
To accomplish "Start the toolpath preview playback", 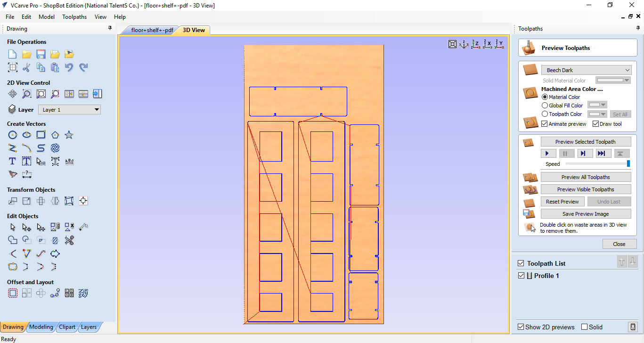I will [x=547, y=154].
